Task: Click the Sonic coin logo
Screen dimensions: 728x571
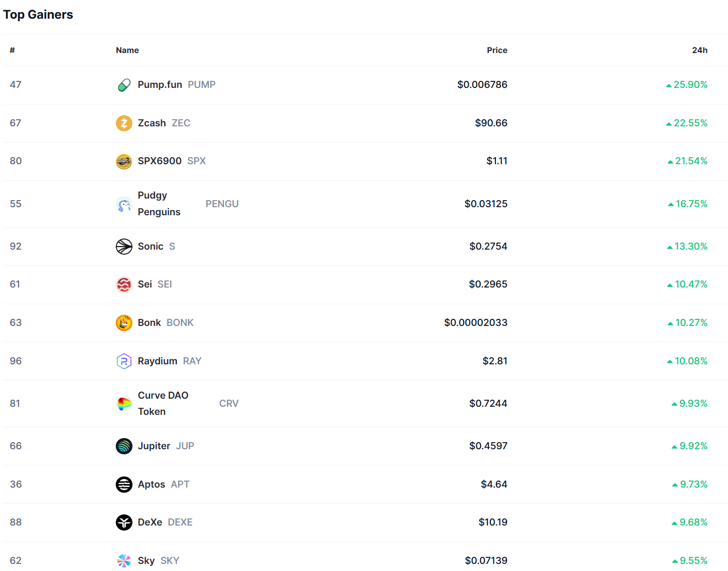Action: click(x=124, y=247)
